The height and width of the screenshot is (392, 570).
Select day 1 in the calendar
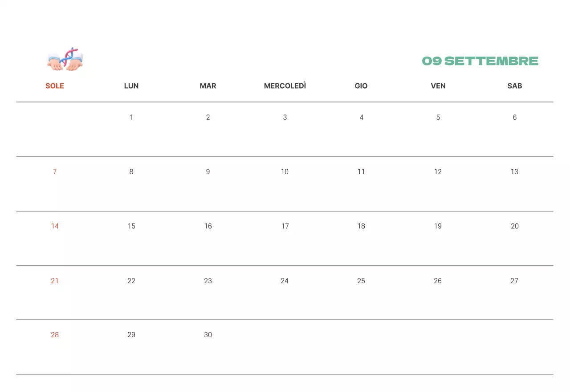click(x=131, y=118)
